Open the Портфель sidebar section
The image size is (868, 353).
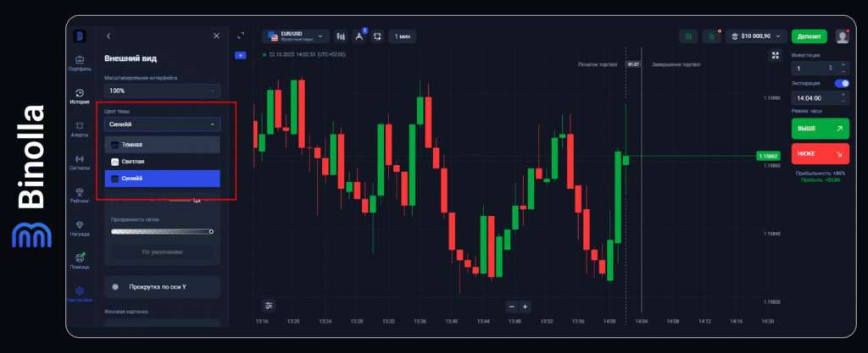click(x=80, y=63)
